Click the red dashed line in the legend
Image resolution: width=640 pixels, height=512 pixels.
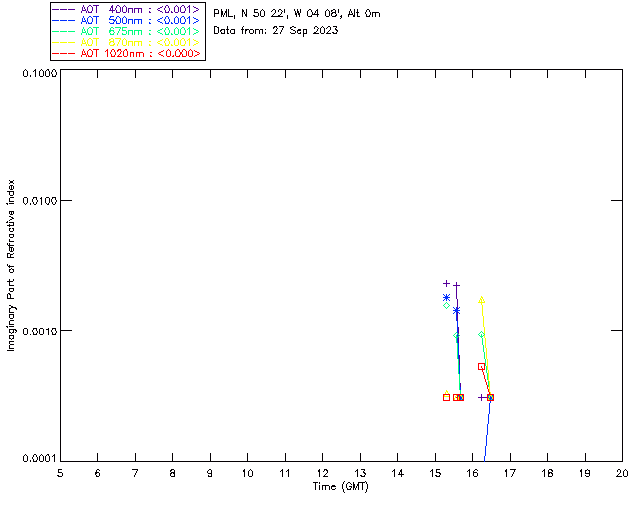[x=64, y=53]
